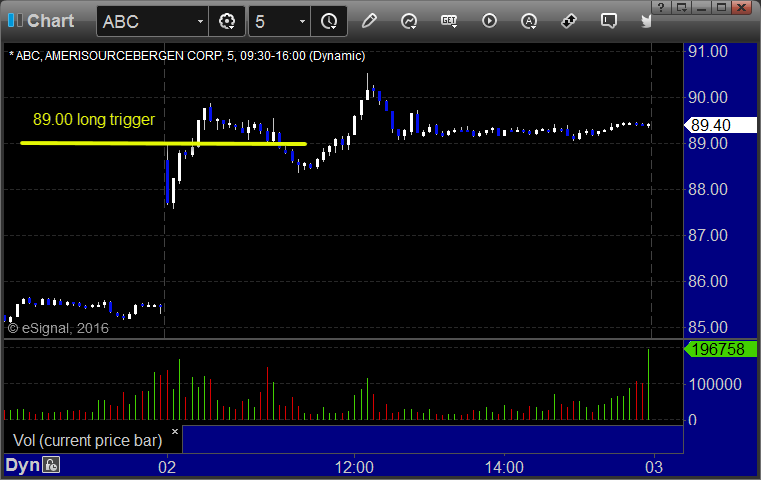This screenshot has width=761, height=480.
Task: Close the Vol study label with x
Action: coord(175,431)
